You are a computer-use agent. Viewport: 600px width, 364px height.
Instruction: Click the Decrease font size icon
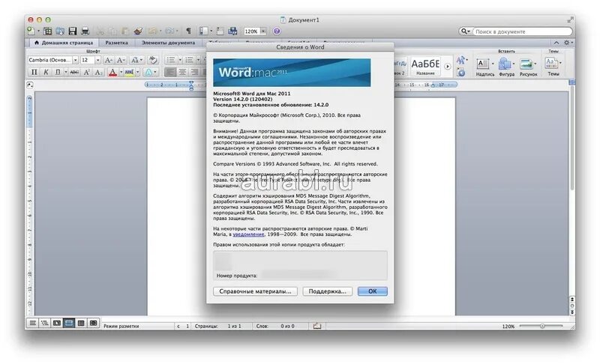(121, 60)
